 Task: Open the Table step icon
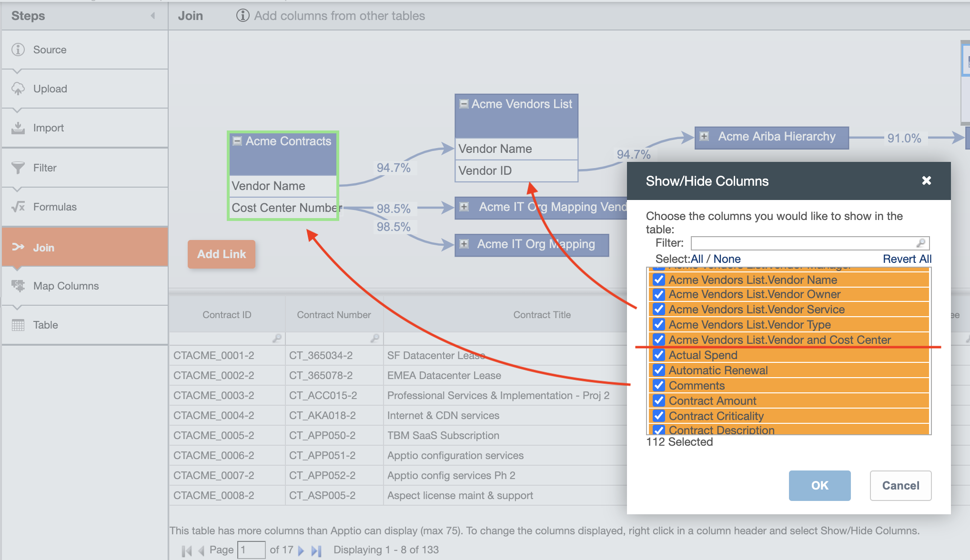18,325
